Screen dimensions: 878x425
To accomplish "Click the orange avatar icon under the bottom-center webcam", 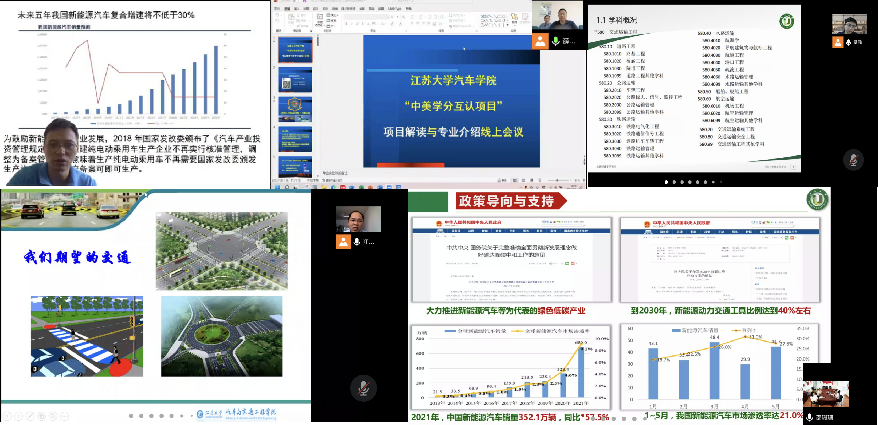I will (x=343, y=242).
